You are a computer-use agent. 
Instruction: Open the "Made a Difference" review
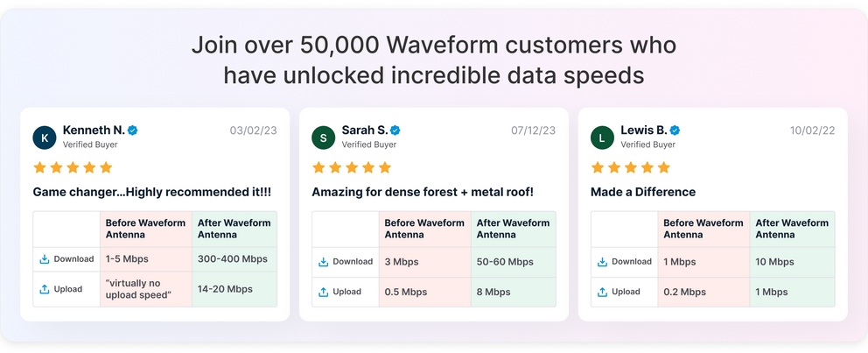[x=643, y=192]
